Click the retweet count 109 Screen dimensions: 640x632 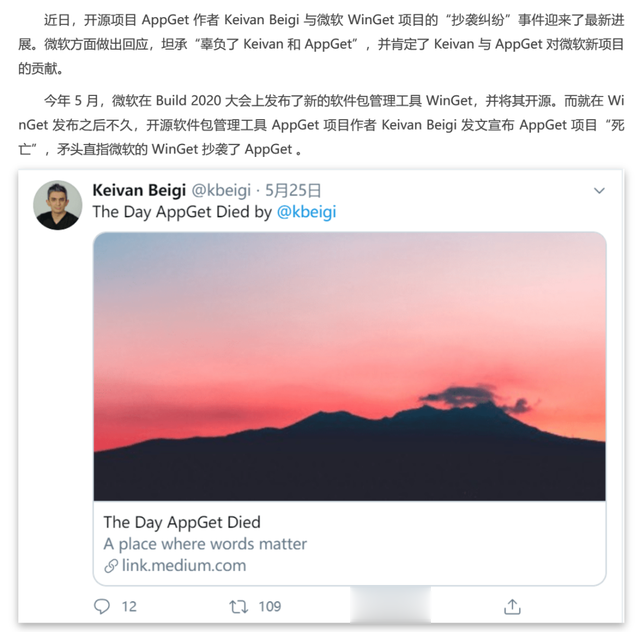[270, 607]
